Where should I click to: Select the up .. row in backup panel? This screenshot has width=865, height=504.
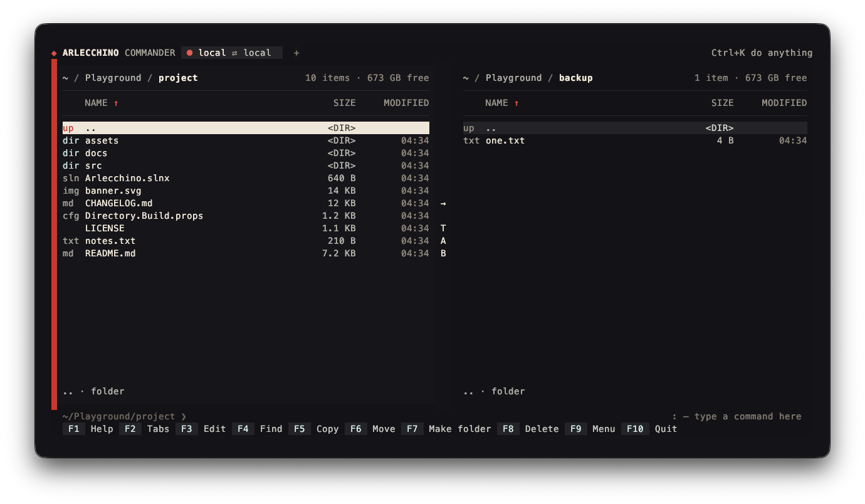click(x=635, y=128)
